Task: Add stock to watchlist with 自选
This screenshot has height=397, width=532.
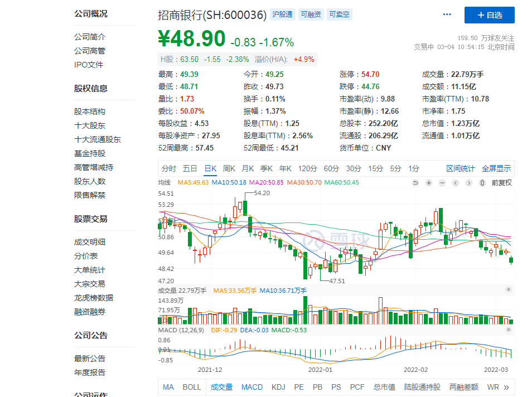Action: tap(489, 15)
